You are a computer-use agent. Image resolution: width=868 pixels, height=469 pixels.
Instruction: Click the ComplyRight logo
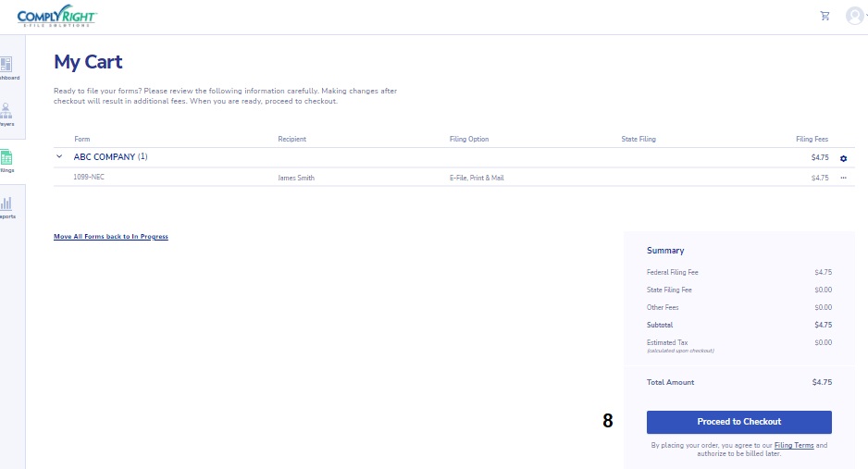point(57,16)
